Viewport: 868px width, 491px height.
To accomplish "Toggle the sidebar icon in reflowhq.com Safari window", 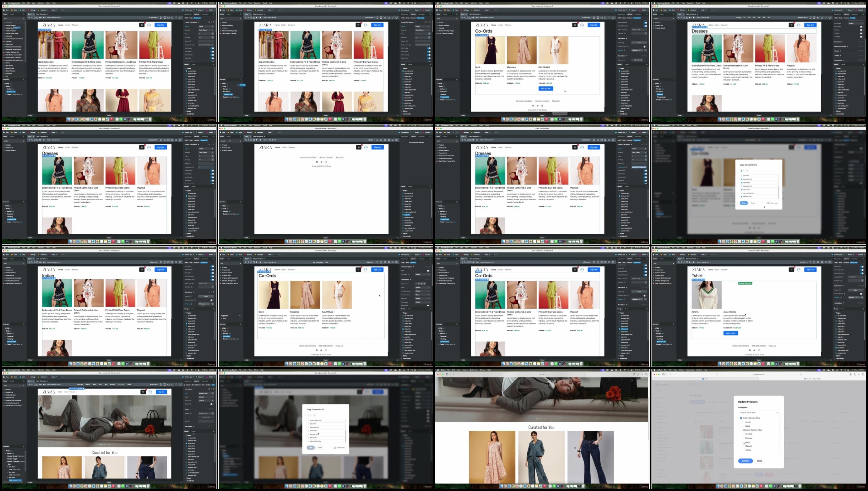I will click(x=664, y=374).
